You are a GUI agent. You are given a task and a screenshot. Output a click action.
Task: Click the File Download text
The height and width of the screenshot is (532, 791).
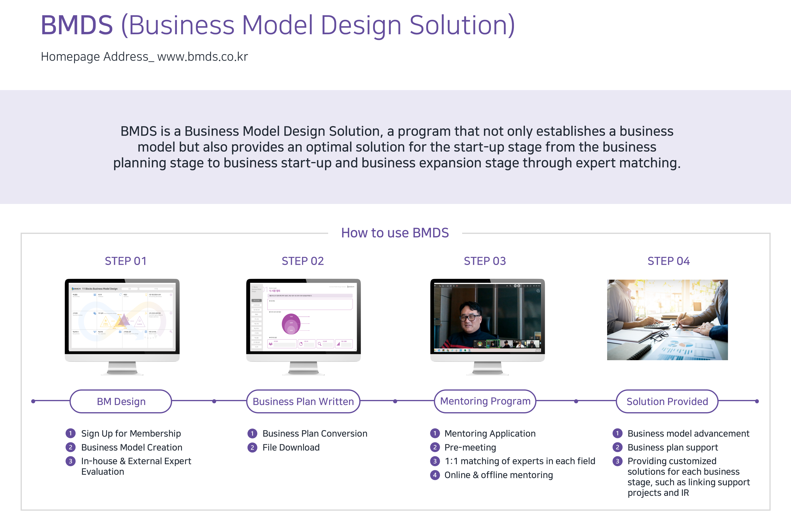tap(291, 447)
